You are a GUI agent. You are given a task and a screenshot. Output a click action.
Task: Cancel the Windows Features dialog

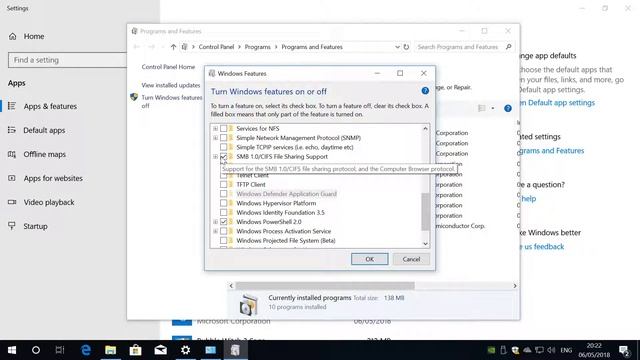[411, 259]
